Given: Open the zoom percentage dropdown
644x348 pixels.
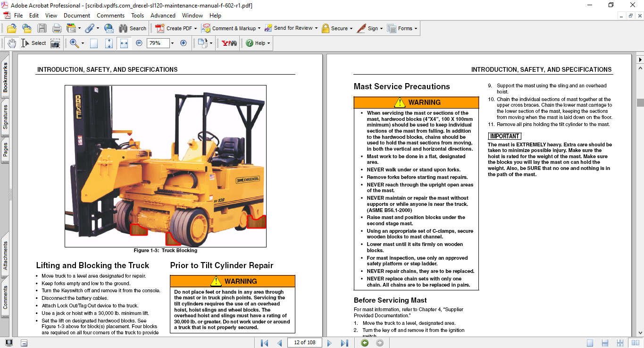Looking at the screenshot, I should (x=172, y=43).
